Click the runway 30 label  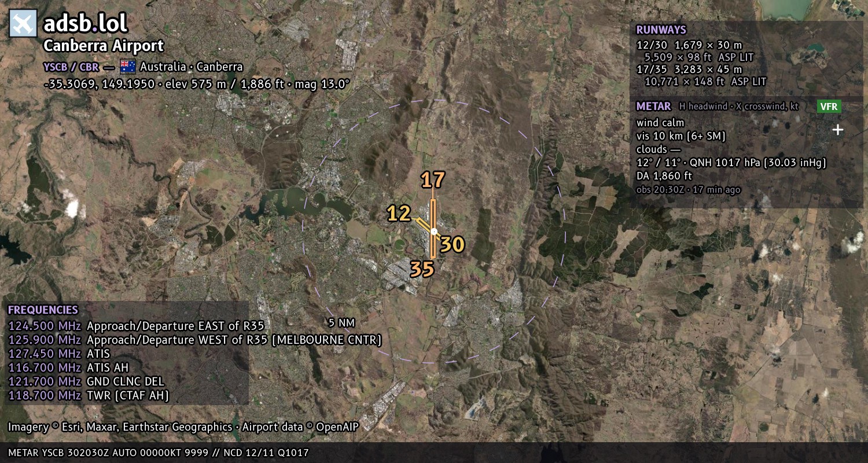(452, 245)
